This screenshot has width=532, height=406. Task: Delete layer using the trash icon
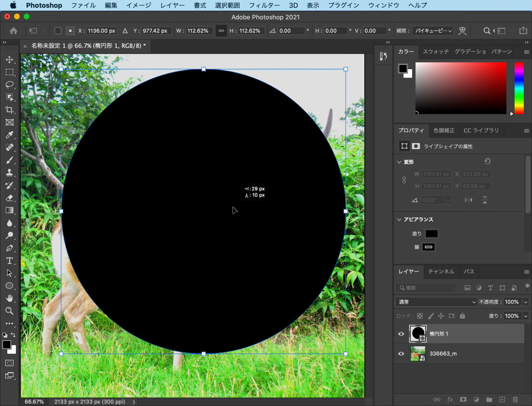pos(515,399)
